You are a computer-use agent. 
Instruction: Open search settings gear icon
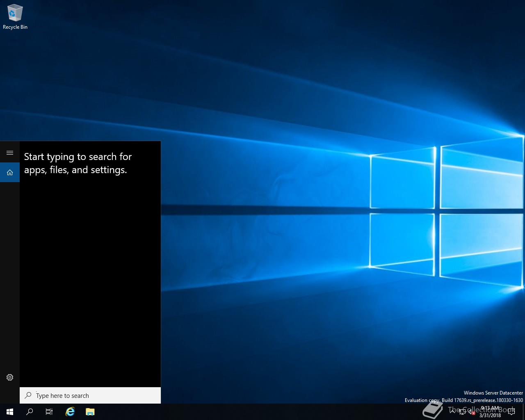click(10, 377)
